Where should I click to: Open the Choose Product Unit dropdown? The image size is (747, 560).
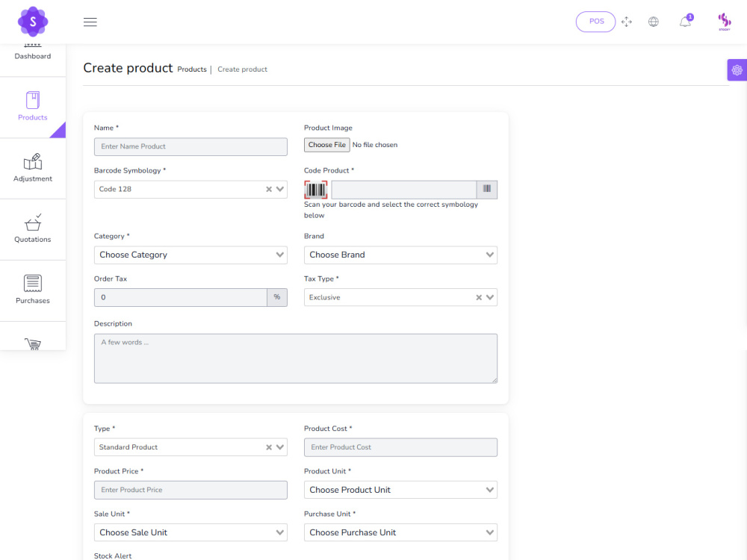tap(400, 490)
